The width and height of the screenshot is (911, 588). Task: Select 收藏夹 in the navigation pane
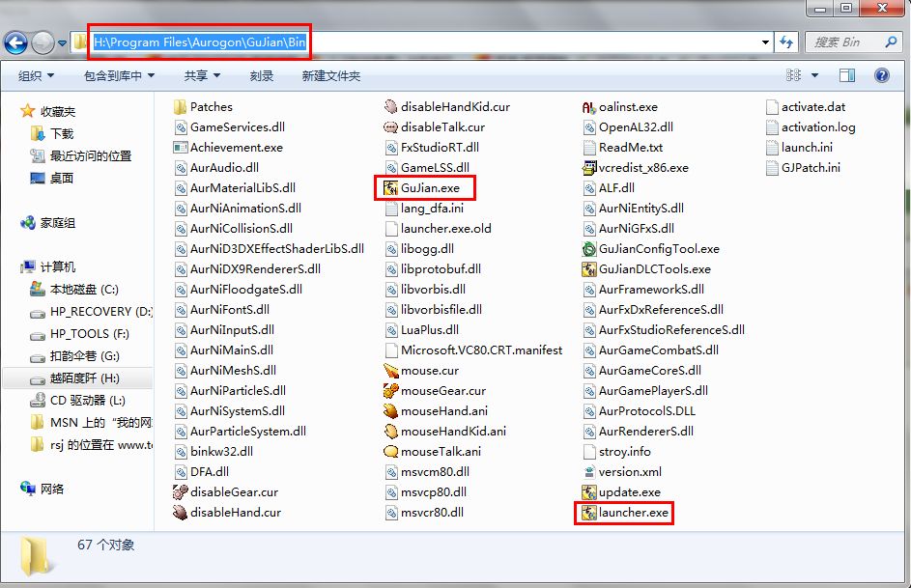(x=58, y=111)
